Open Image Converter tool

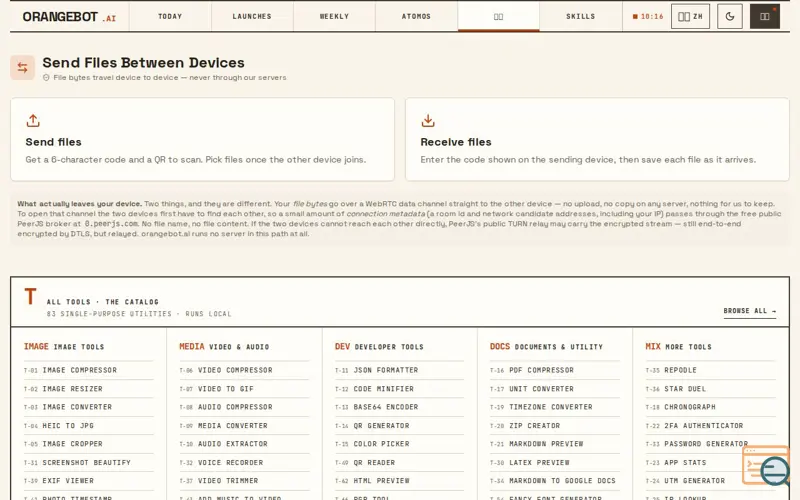pos(89,407)
